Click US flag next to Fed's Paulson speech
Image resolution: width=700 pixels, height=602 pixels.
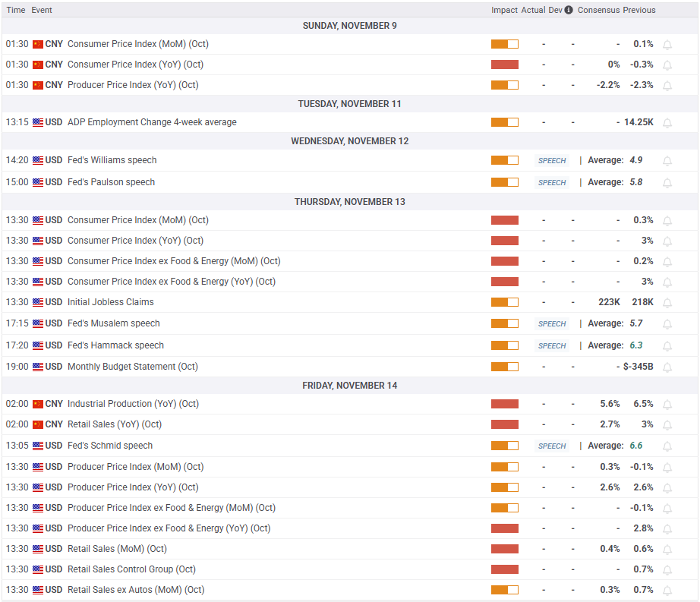pyautogui.click(x=38, y=182)
